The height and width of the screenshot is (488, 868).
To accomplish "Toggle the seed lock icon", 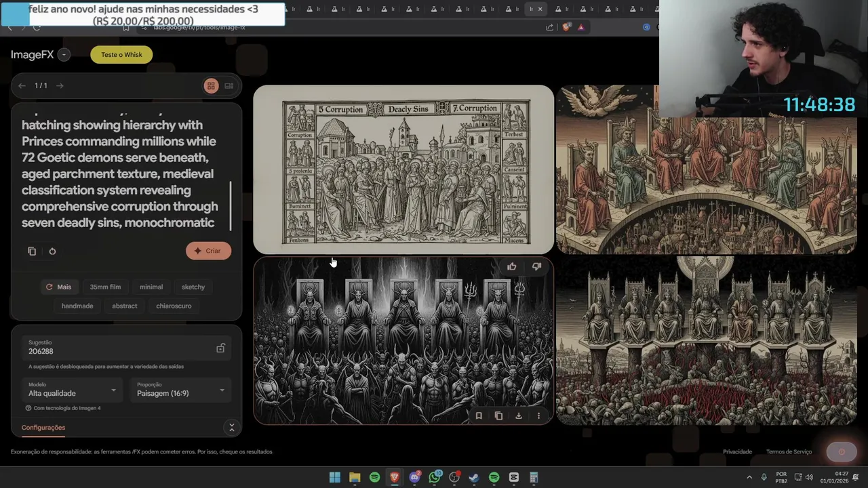I will [x=220, y=348].
